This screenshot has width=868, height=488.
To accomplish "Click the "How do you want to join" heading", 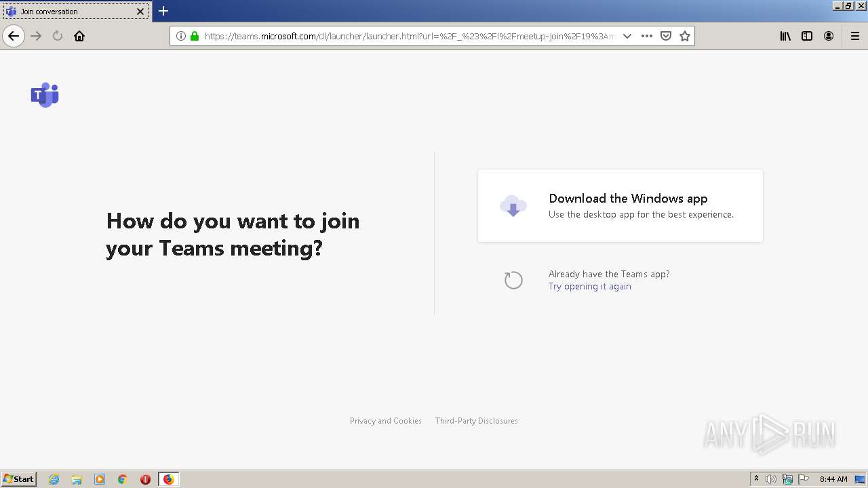I will tap(233, 235).
